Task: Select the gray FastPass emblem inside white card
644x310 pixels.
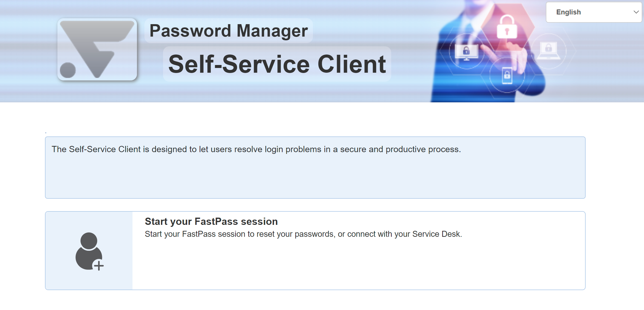Action: pos(97,49)
